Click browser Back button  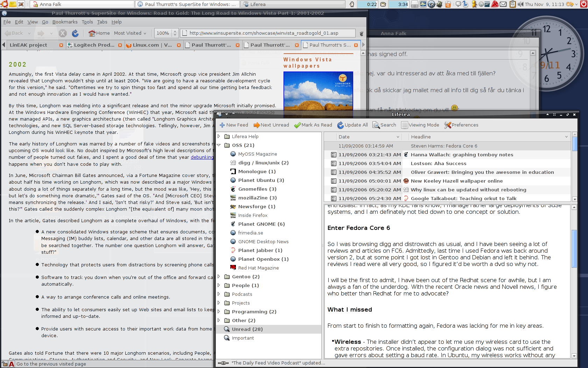[x=14, y=33]
